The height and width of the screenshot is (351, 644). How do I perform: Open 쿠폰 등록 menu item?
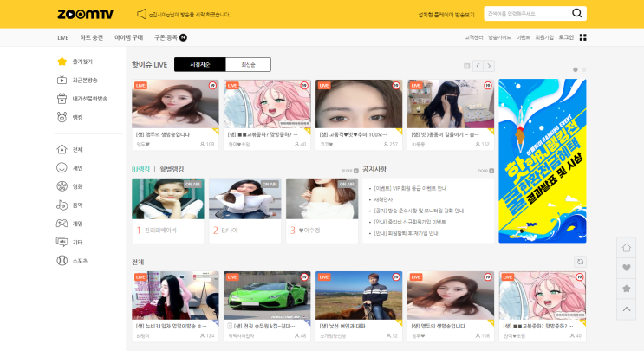tap(166, 37)
